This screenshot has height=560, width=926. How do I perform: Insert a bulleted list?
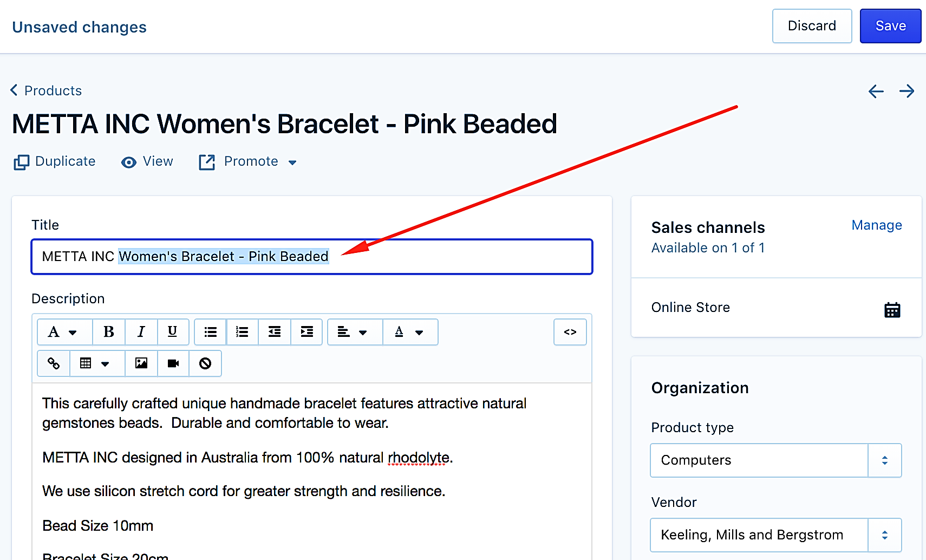[x=211, y=332]
